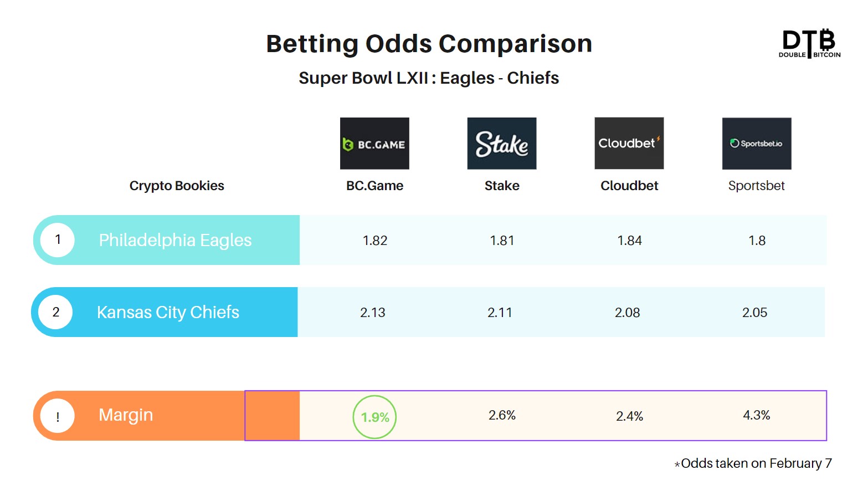The height and width of the screenshot is (485, 868).
Task: Click the circled 1.9% margin value
Action: 375,417
